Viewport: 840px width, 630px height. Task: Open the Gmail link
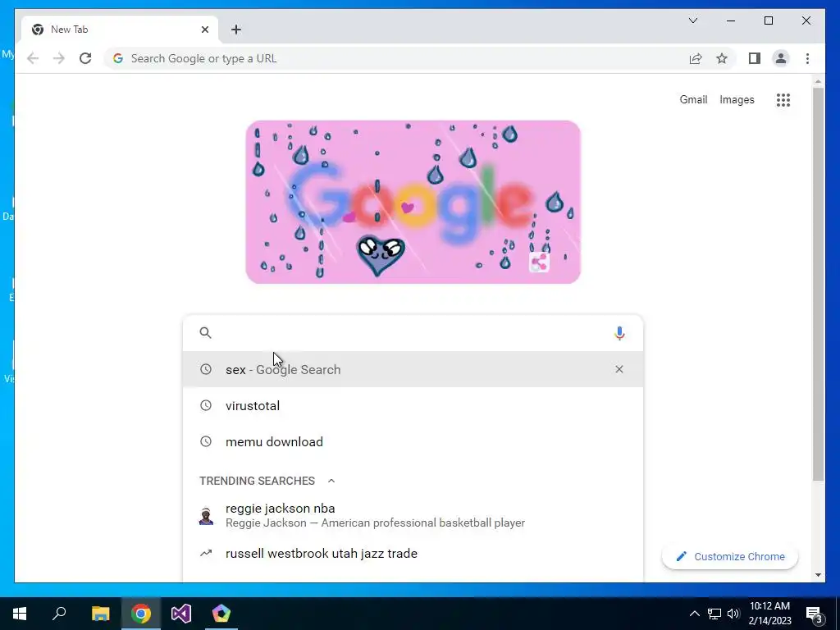(693, 99)
